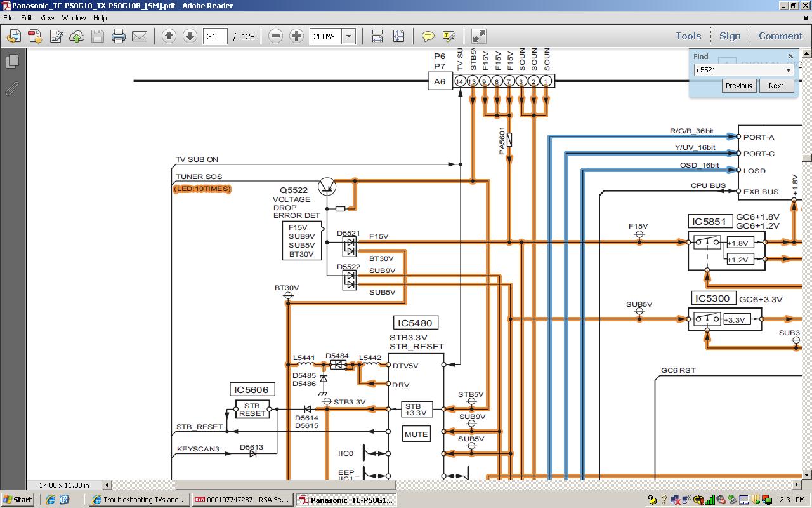This screenshot has width=812, height=508.
Task: Zoom out with the minus button
Action: [275, 36]
